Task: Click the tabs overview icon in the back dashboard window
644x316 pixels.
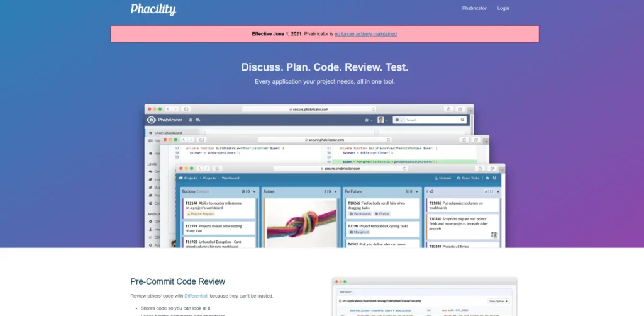Action: [x=460, y=109]
